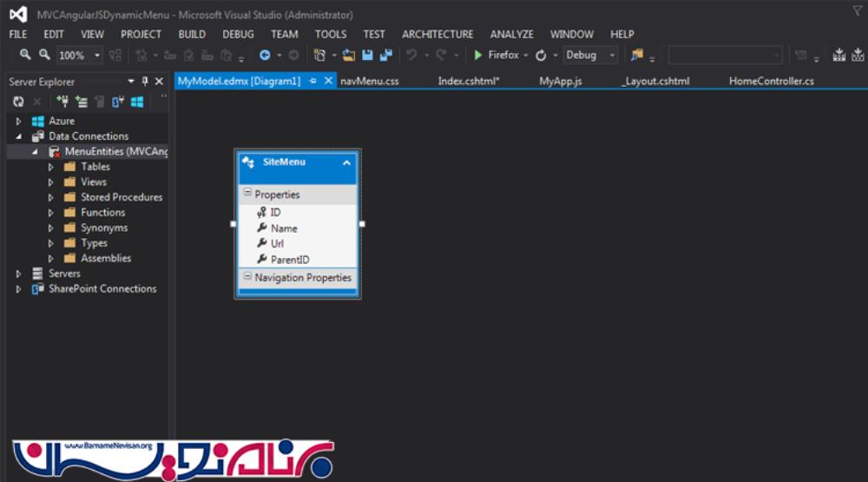Collapse the SiteMenu entity with chevron
Viewport: 868px width, 482px height.
pos(346,163)
